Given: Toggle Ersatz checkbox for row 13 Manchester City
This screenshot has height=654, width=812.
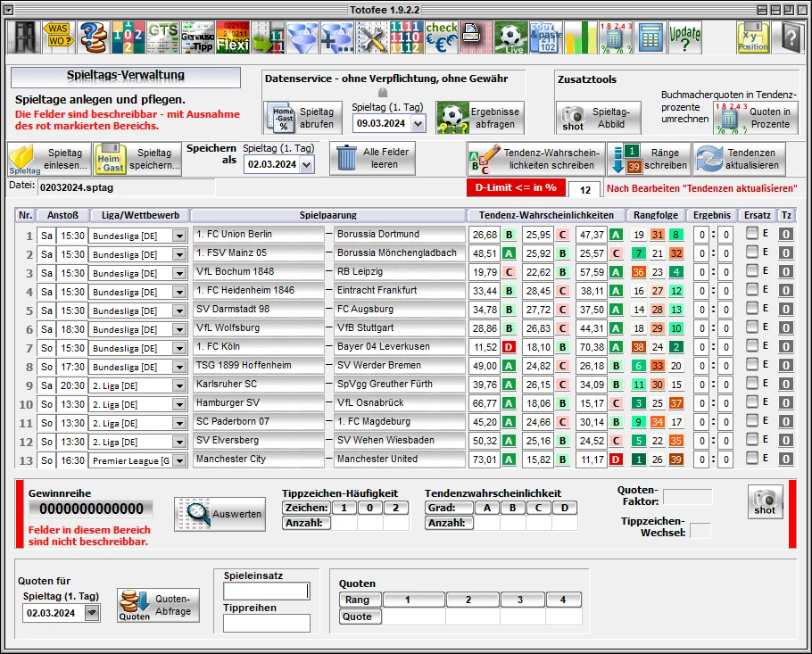Looking at the screenshot, I should click(x=752, y=458).
